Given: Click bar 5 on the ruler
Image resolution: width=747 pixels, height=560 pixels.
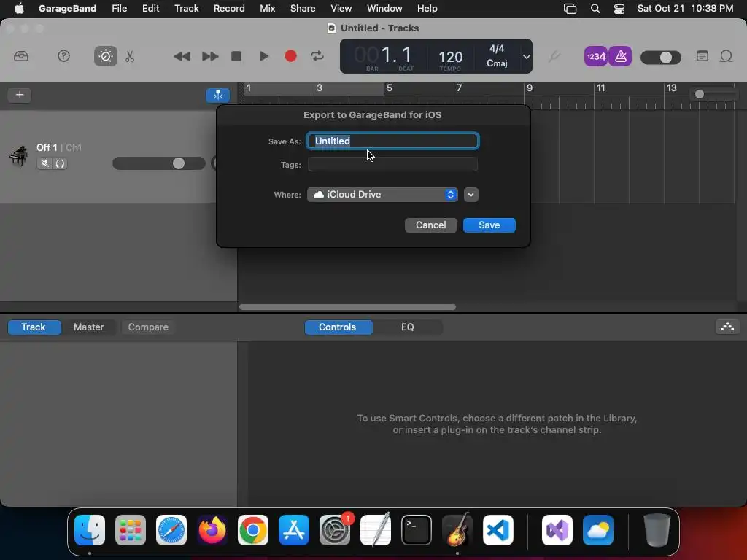Looking at the screenshot, I should coord(390,87).
